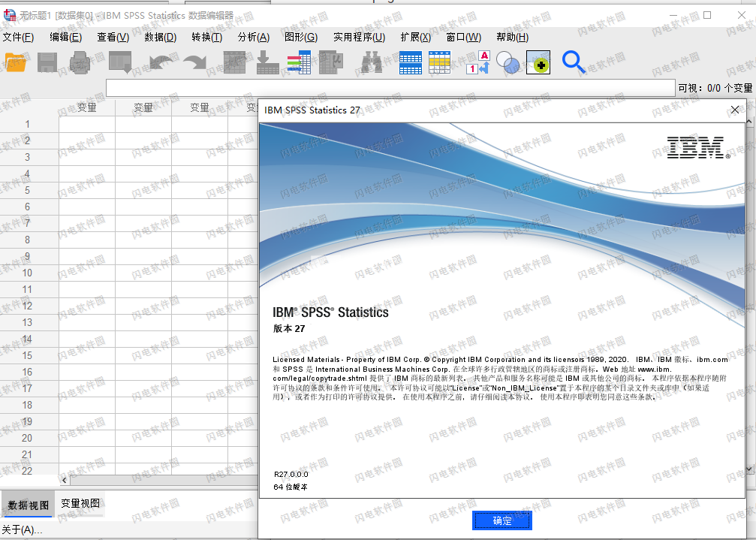Viewport: 756px width, 540px height.
Task: Open the 分析(A) menu
Action: (254, 37)
